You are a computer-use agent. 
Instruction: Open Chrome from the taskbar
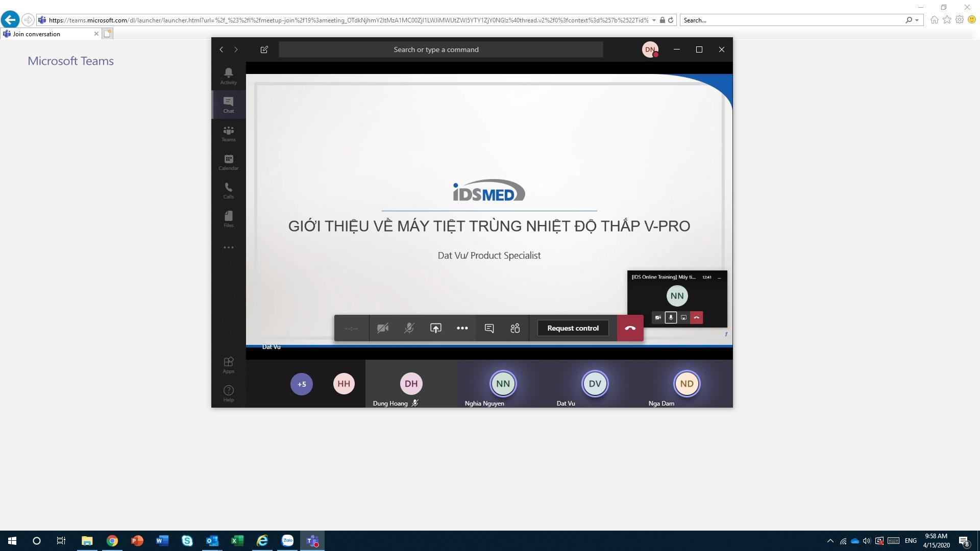click(x=112, y=541)
